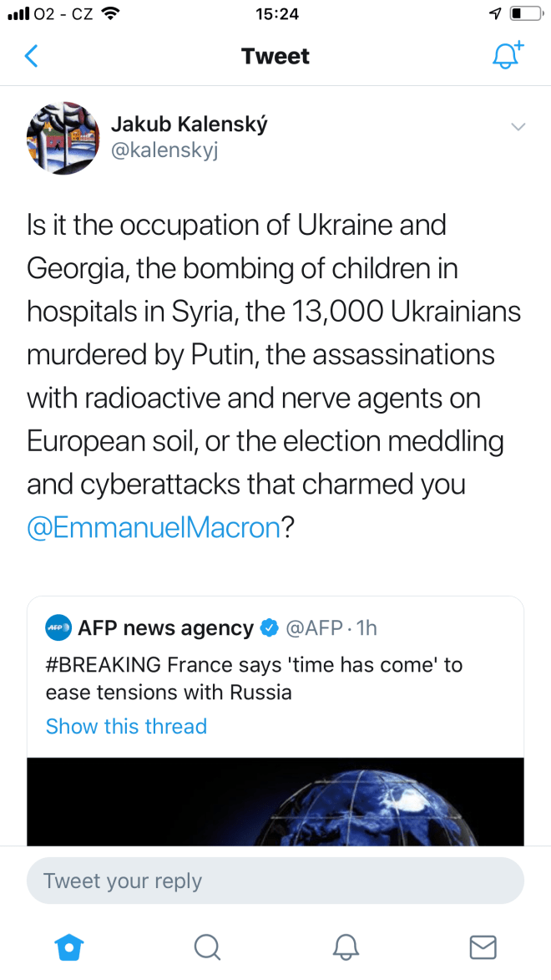Image resolution: width=551 pixels, height=980 pixels.
Task: Tap the battery icon in status bar
Action: pyautogui.click(x=525, y=13)
